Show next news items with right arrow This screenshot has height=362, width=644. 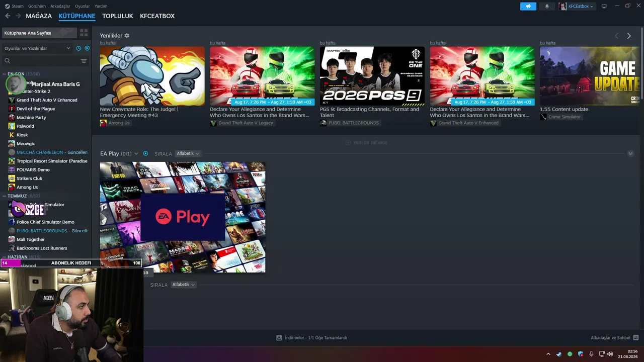coord(629,36)
